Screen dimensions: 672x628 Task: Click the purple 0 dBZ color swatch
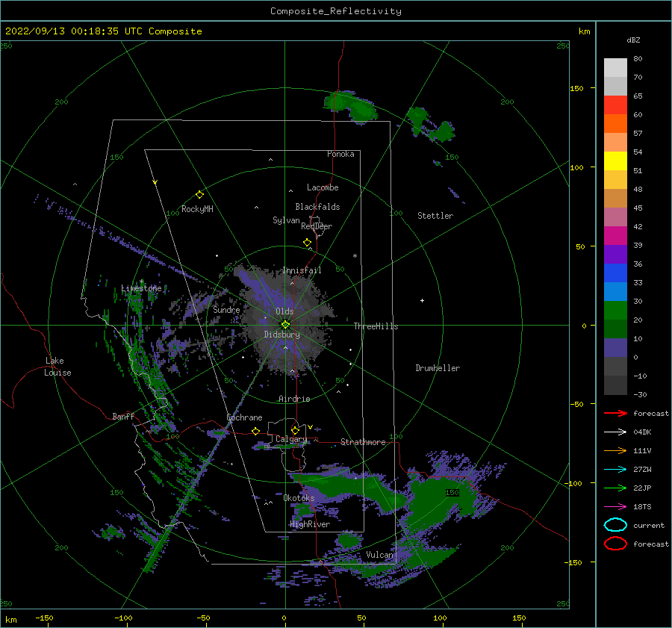pos(615,347)
